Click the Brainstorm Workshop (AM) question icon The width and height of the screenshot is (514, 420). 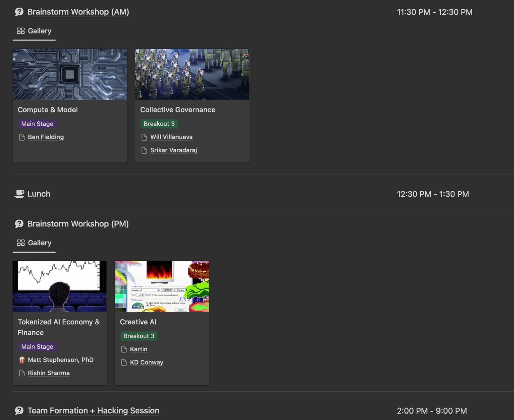pos(19,12)
